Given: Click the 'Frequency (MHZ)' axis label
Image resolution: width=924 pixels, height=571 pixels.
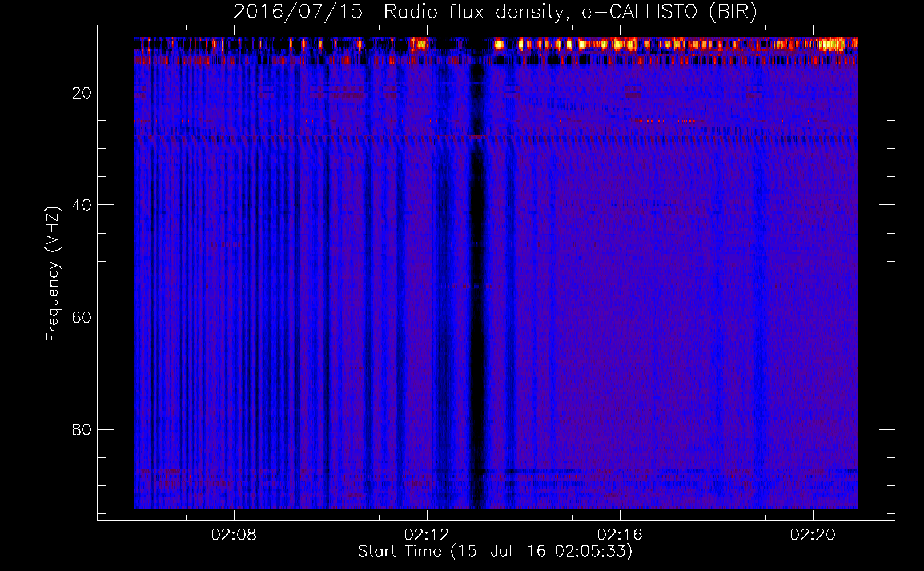Looking at the screenshot, I should tap(53, 274).
